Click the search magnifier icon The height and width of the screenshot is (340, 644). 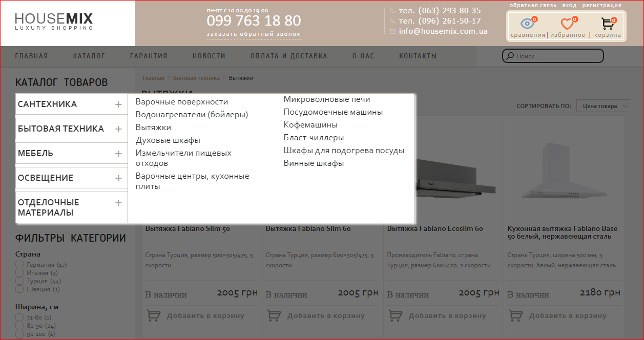[x=509, y=56]
